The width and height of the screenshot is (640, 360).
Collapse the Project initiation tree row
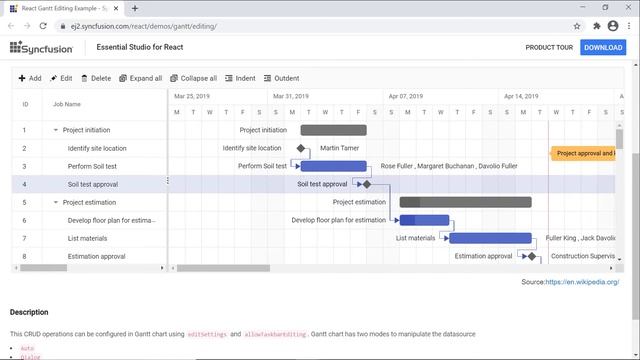[x=56, y=130]
